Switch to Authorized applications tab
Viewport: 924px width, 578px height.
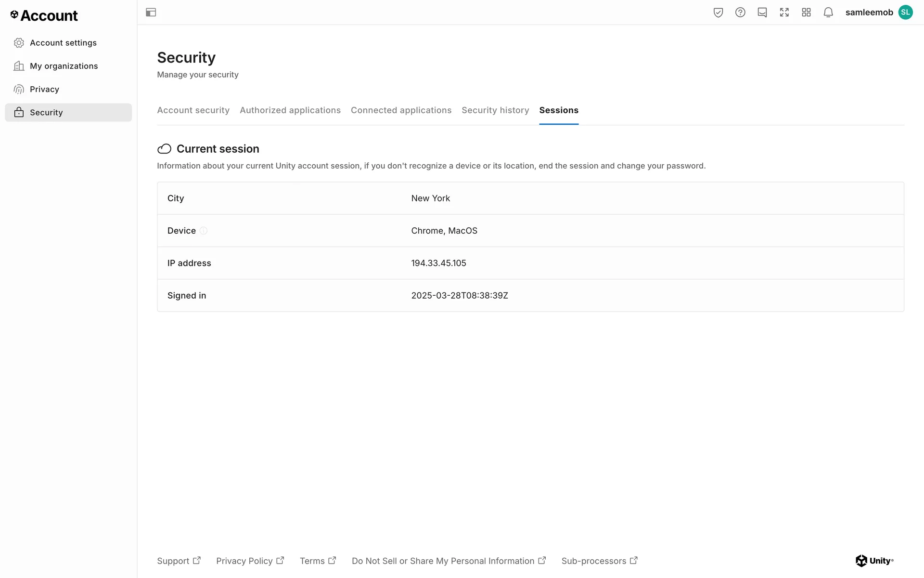290,110
